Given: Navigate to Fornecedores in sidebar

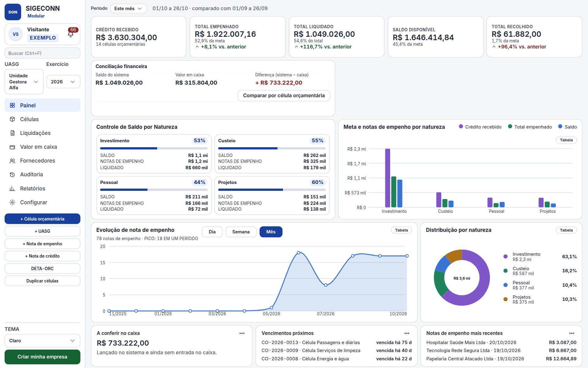Looking at the screenshot, I should pyautogui.click(x=42, y=161).
